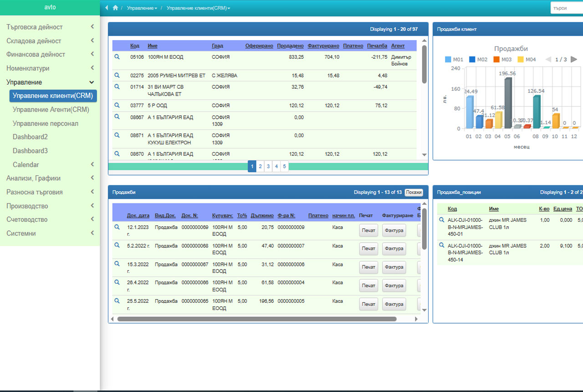The width and height of the screenshot is (583, 392).
Task: Open Управление клиенти(CRM) breadcrumb dropdown
Action: (x=198, y=8)
